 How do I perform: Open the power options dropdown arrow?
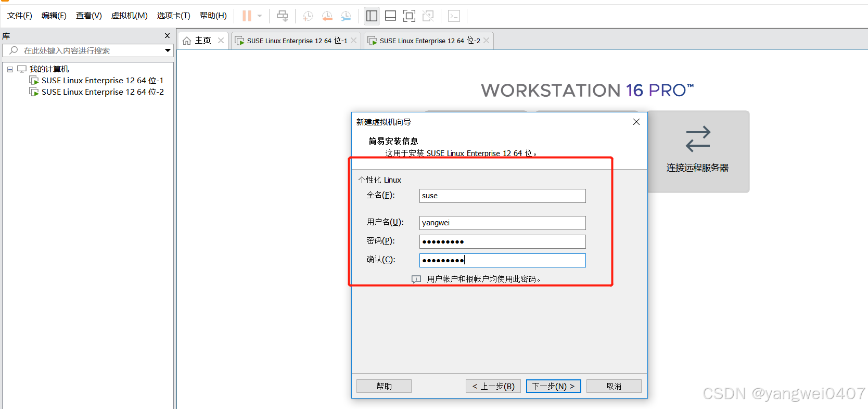(260, 16)
